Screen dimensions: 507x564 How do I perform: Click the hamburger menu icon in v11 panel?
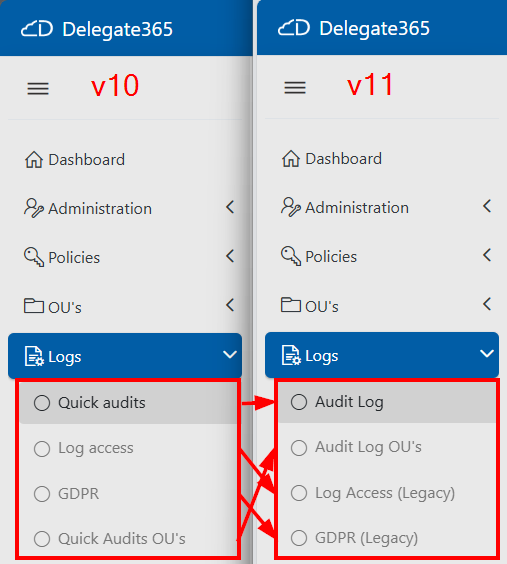point(295,87)
